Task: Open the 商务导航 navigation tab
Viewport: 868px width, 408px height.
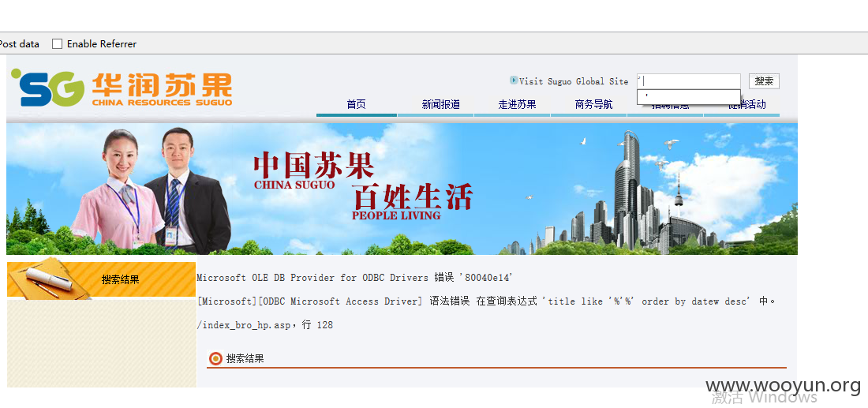Action: pyautogui.click(x=593, y=104)
